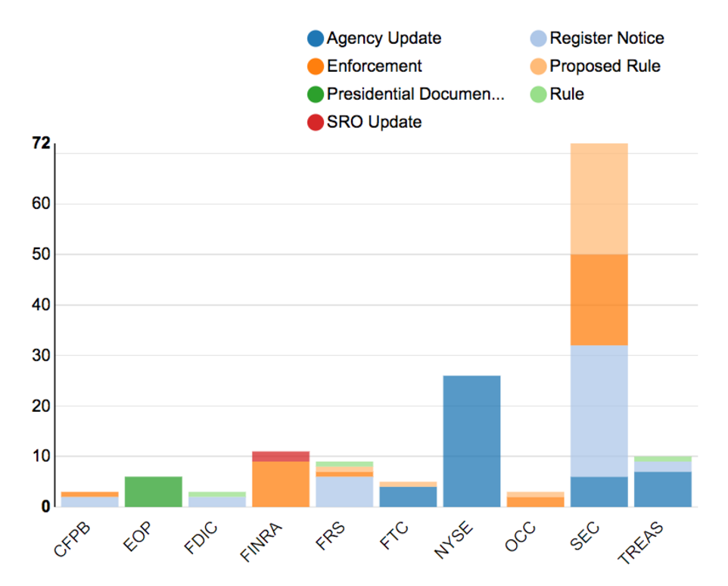Select the light orange Proposed Rule segment of SEC
Screen dimensions: 728x586
click(599, 198)
